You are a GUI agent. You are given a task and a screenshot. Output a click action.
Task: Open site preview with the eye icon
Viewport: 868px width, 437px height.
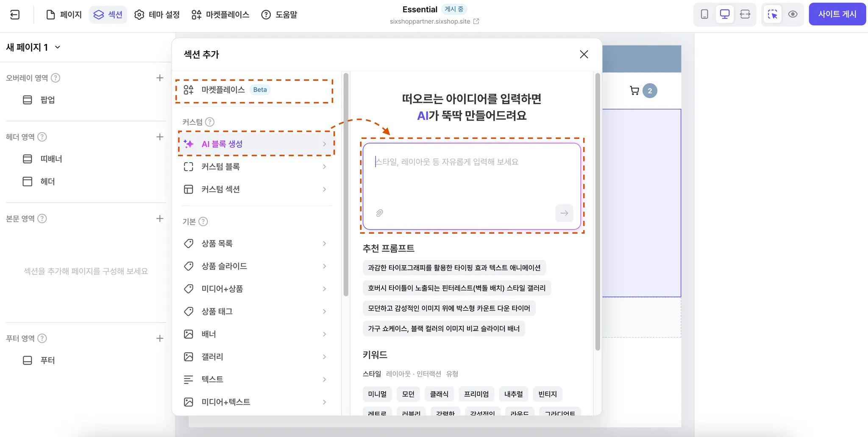click(x=793, y=14)
